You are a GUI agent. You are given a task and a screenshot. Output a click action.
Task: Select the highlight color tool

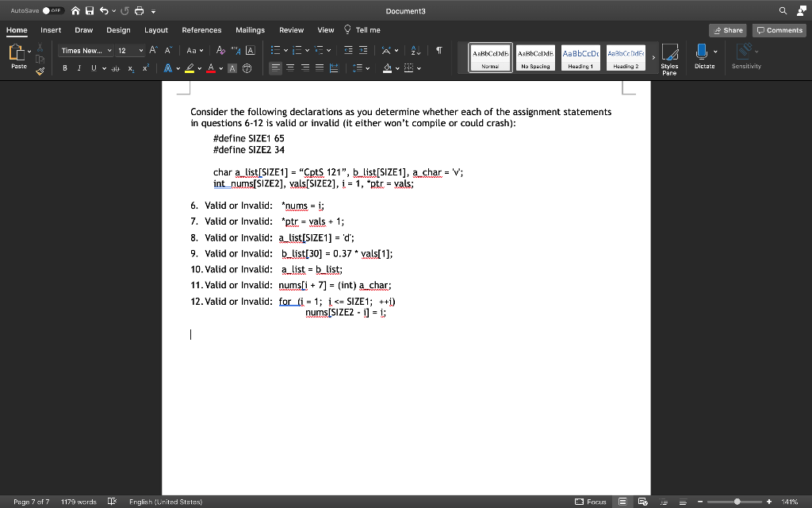[x=190, y=68]
